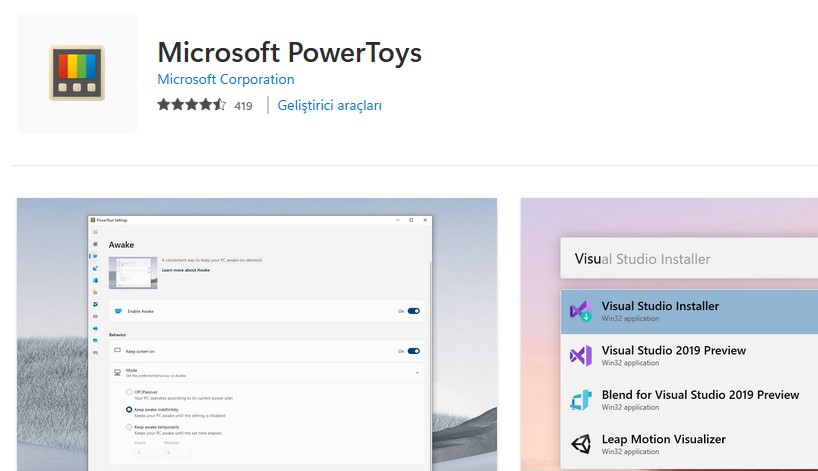818x471 pixels.
Task: Toggle the Enable Awake switch
Action: point(413,311)
